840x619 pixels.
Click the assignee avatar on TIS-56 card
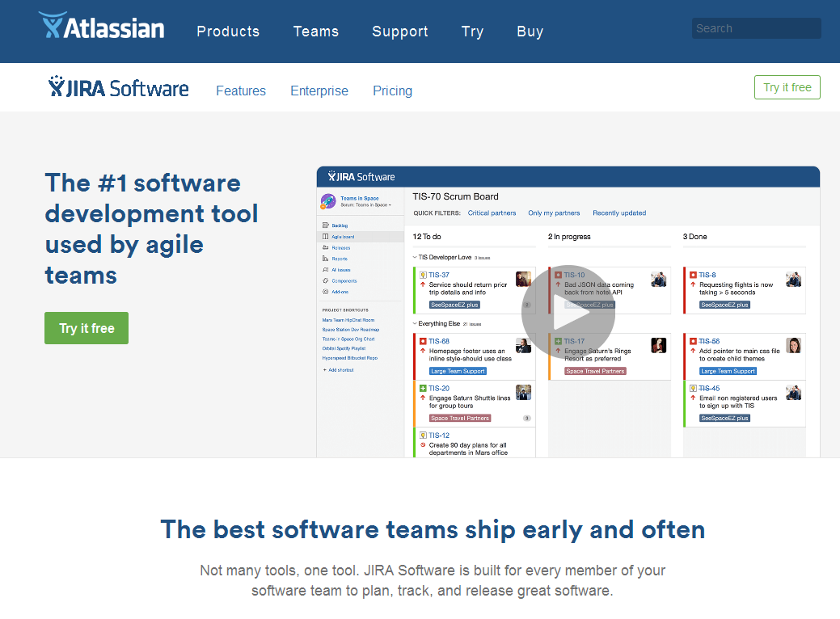click(793, 345)
